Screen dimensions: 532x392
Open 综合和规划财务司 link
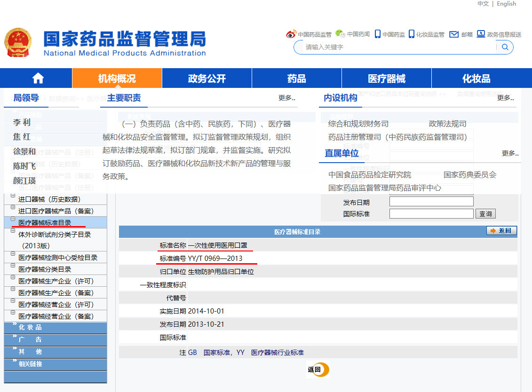(358, 124)
